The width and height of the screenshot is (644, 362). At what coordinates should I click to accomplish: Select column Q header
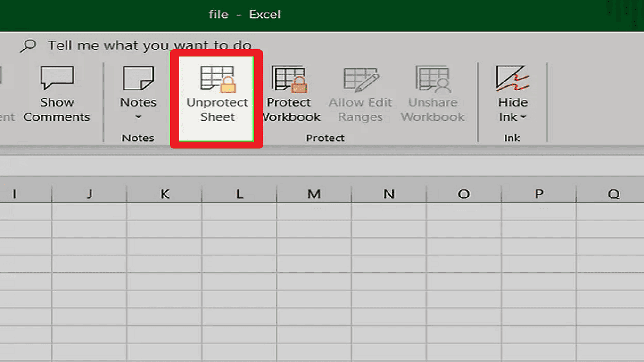pyautogui.click(x=611, y=194)
